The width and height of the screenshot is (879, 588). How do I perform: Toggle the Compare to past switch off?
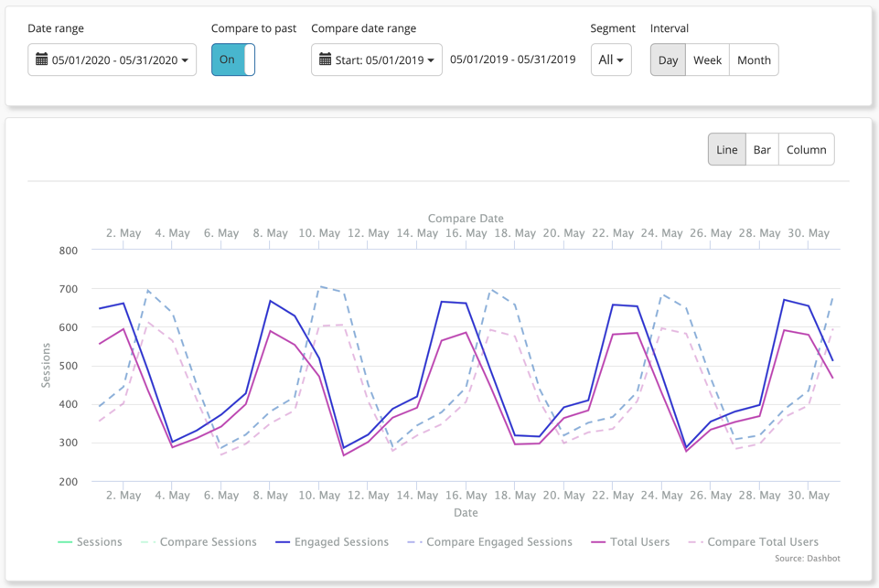[233, 59]
